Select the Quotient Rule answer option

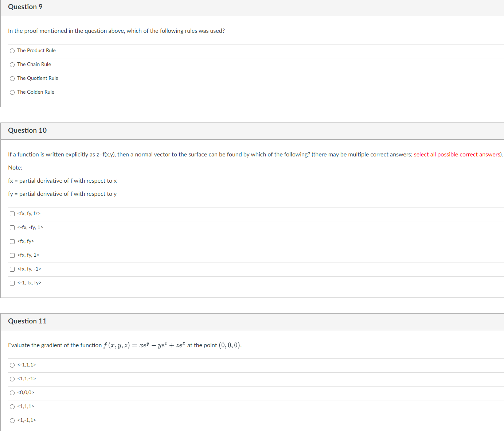[12, 78]
